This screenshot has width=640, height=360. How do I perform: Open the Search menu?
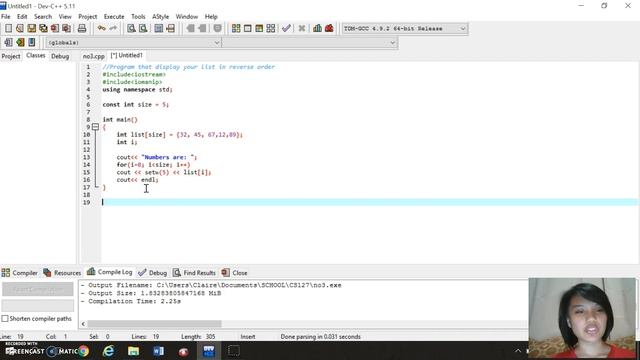pyautogui.click(x=43, y=17)
